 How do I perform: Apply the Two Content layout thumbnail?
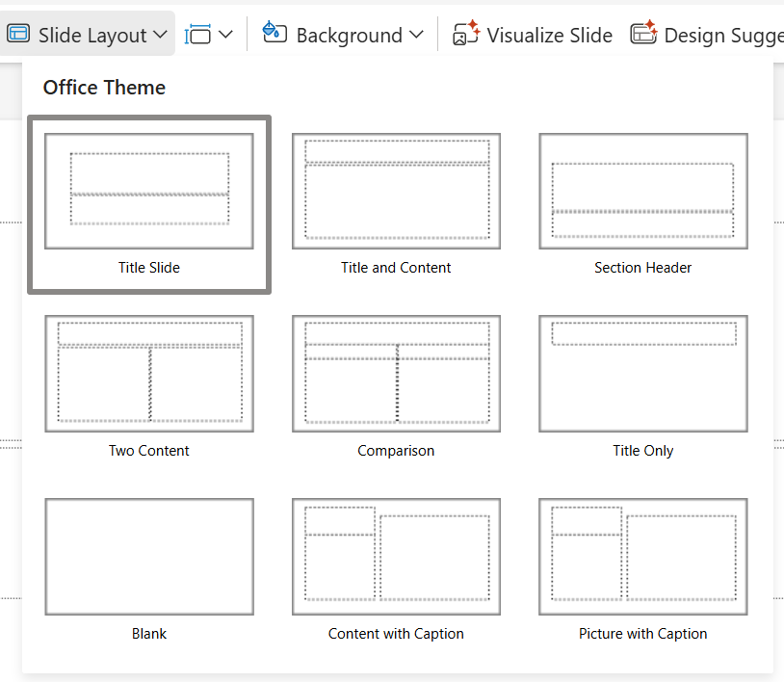[149, 374]
